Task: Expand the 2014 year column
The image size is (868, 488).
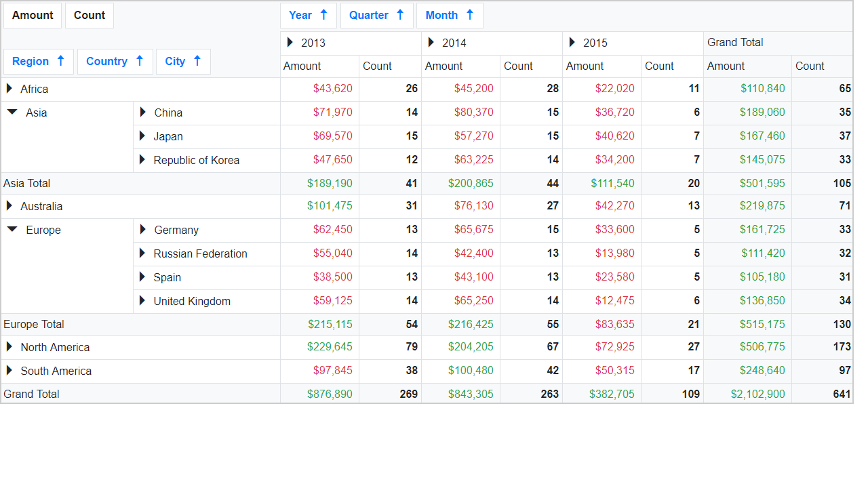Action: point(431,43)
